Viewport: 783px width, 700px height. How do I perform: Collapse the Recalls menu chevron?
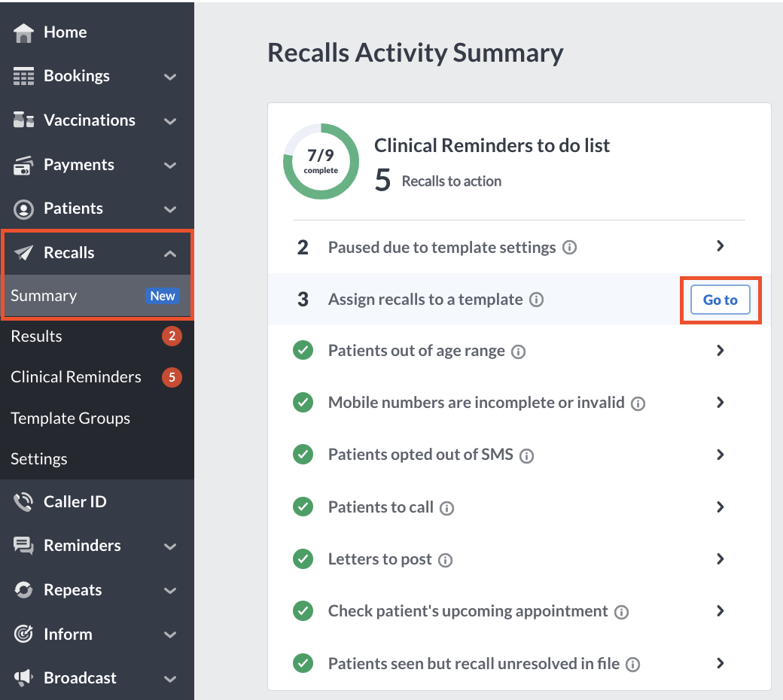click(x=170, y=254)
